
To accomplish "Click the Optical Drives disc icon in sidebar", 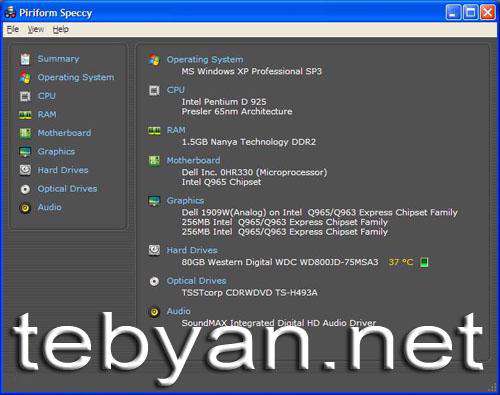I will 25,189.
